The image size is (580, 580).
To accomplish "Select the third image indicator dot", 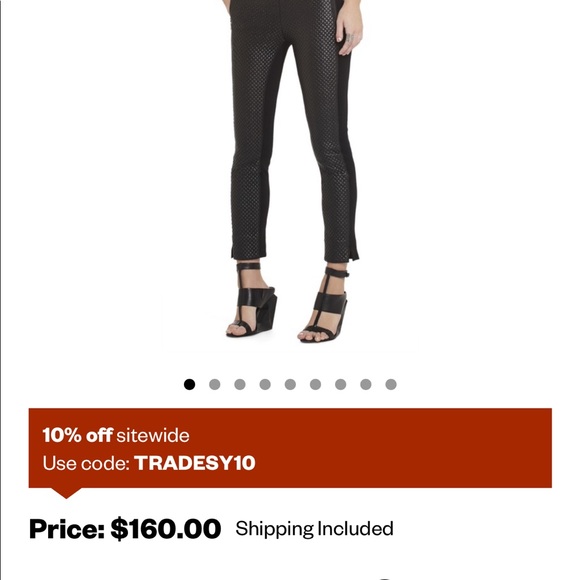I will pos(240,384).
